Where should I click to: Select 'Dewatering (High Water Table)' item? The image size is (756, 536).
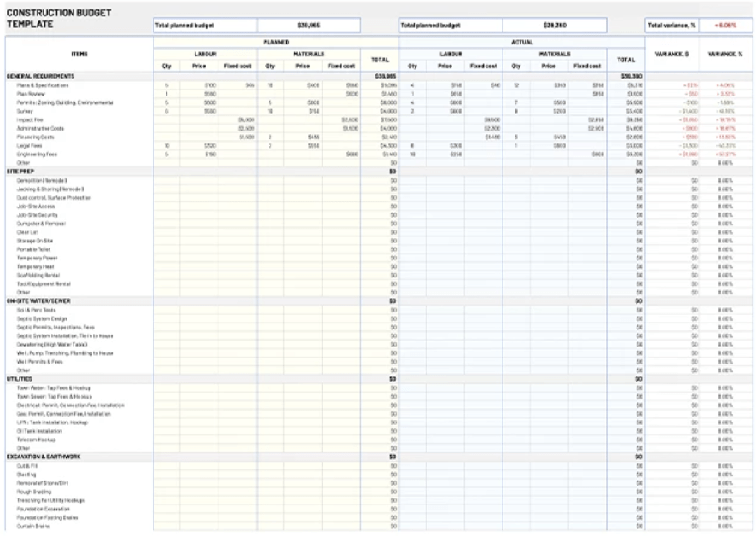tap(52, 345)
